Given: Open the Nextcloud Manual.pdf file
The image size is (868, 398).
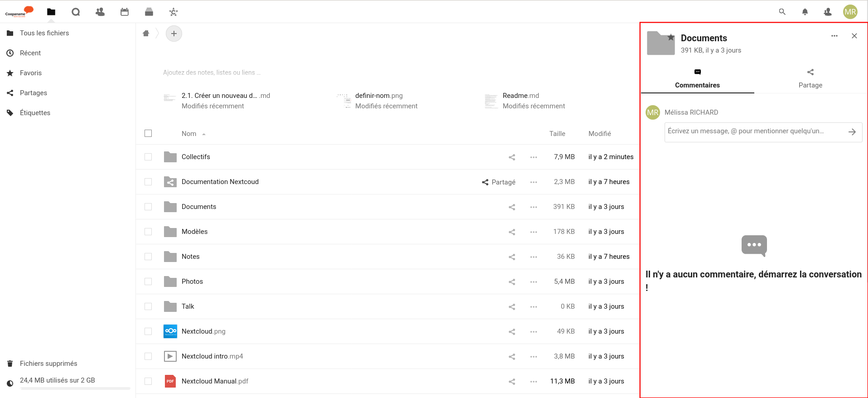Looking at the screenshot, I should coord(215,381).
